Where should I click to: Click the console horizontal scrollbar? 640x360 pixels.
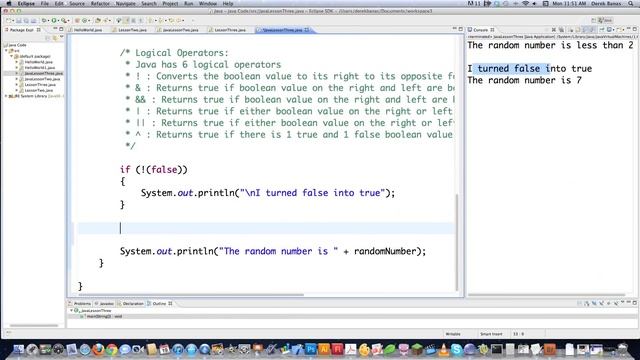[546, 294]
